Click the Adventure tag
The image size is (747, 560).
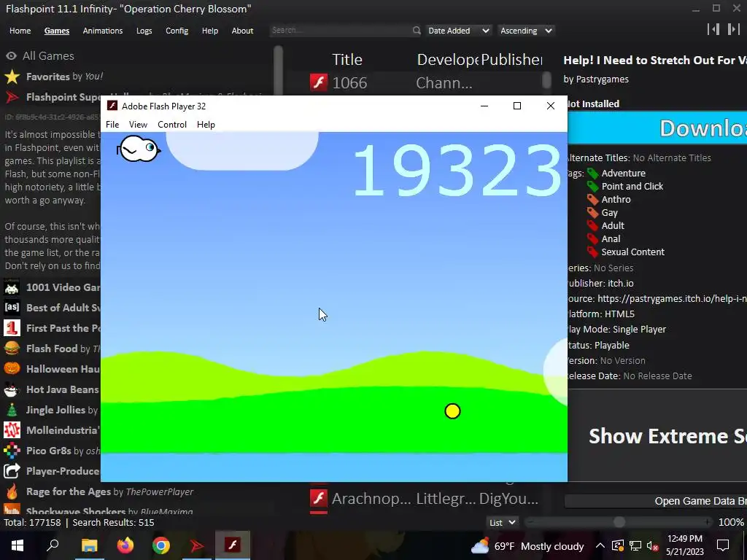(x=623, y=173)
